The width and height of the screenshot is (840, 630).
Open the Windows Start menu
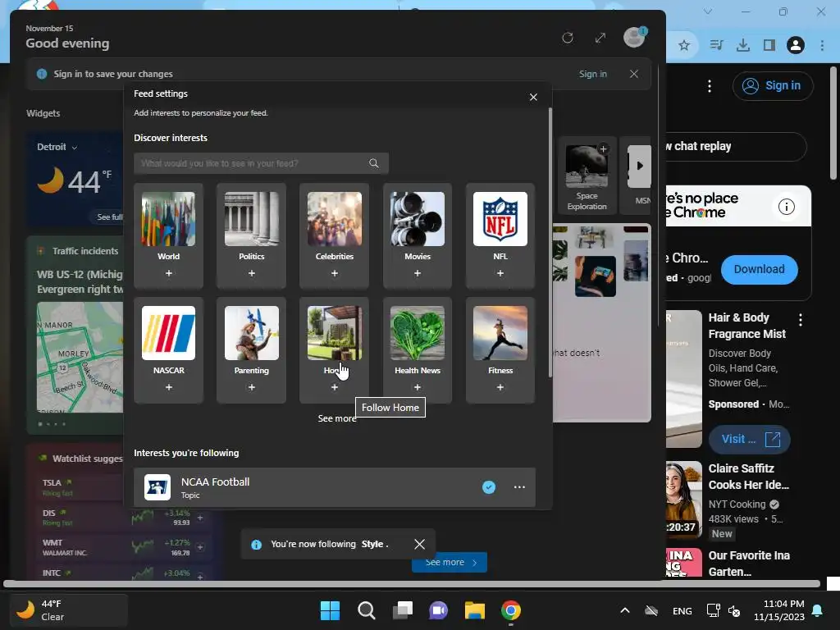[330, 610]
